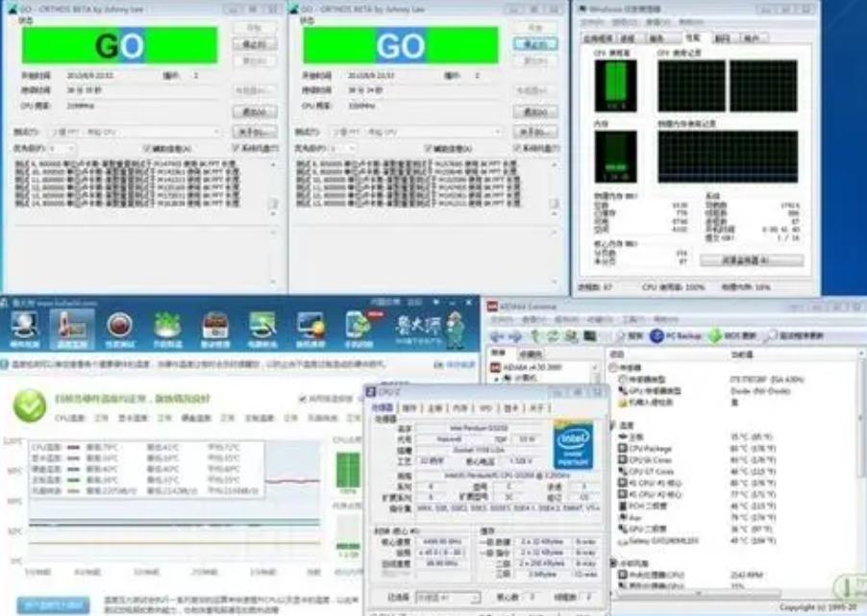Click the green GO status banner in dark-G ORTHOS window
Viewport: 867px width, 616px height.
point(119,45)
